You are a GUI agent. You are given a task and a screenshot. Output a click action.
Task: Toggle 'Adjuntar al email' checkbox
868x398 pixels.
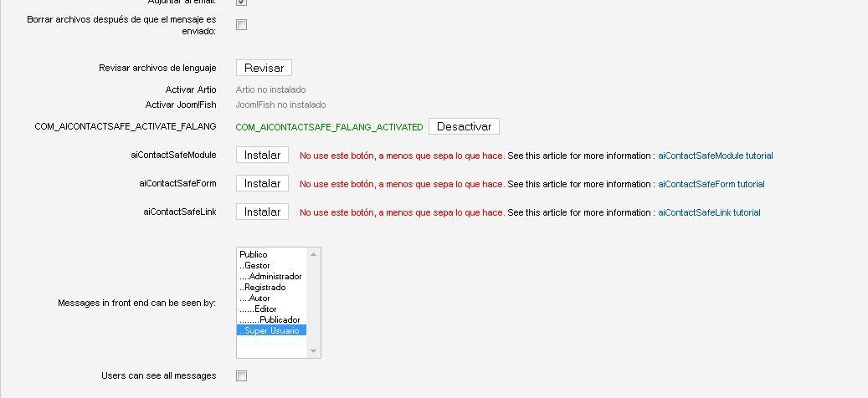coord(241,2)
